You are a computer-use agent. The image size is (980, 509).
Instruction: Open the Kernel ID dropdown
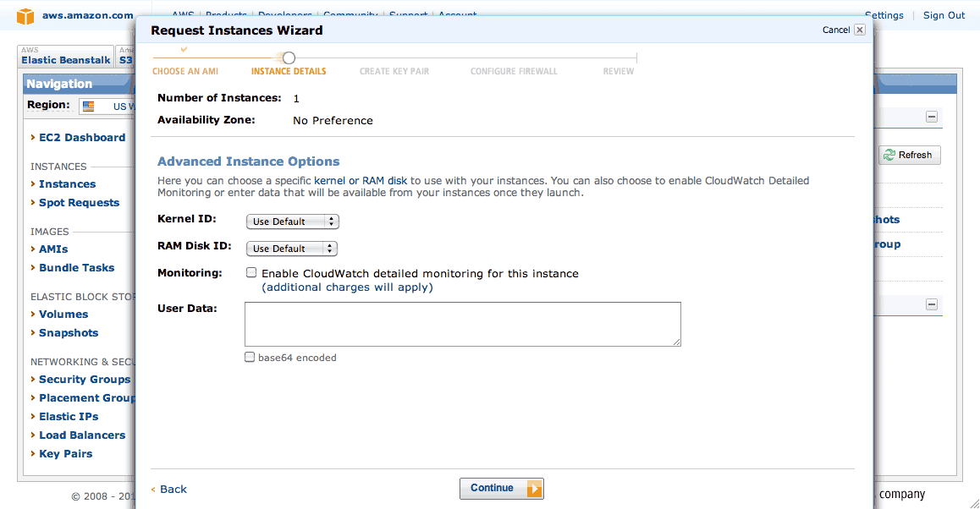coord(293,221)
